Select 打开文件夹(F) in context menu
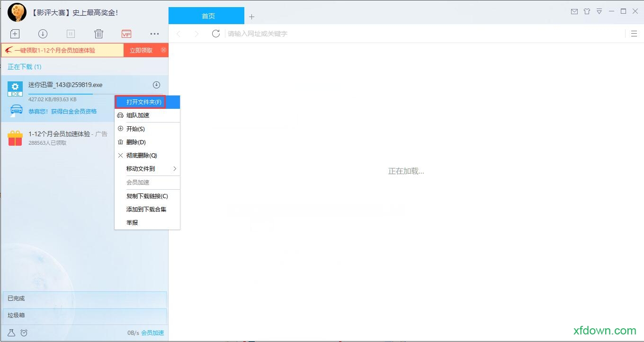Screen dimensions: 644x342 tap(143, 102)
